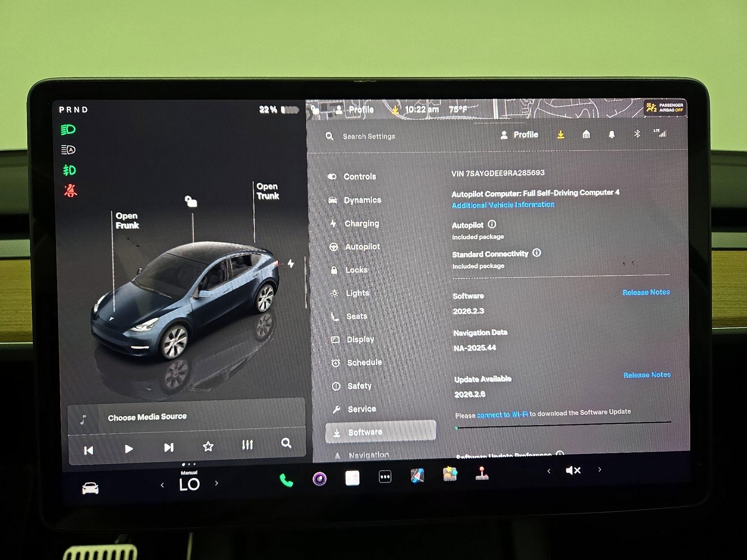Screen dimensions: 747x560
Task: Toggle the lock icon above the car
Action: tap(190, 201)
